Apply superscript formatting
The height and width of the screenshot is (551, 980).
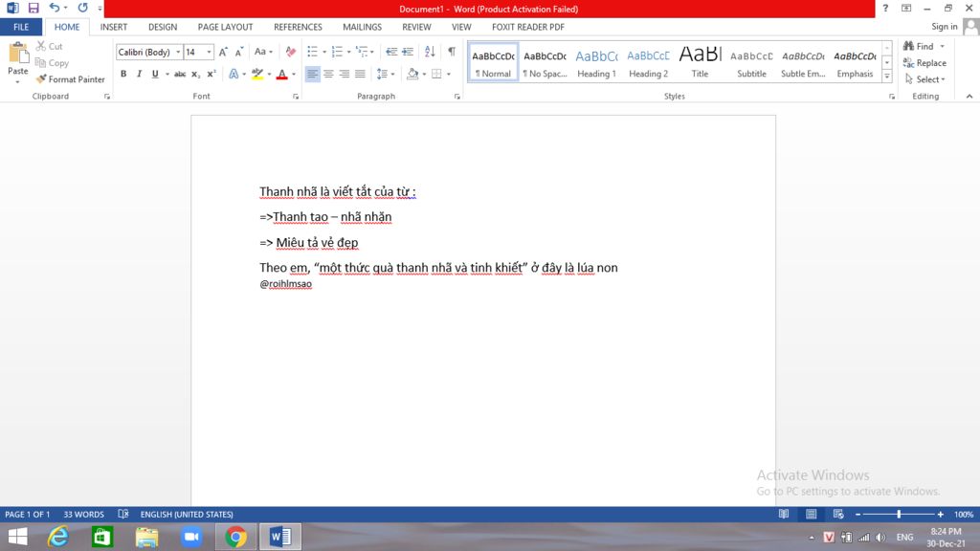click(x=212, y=74)
